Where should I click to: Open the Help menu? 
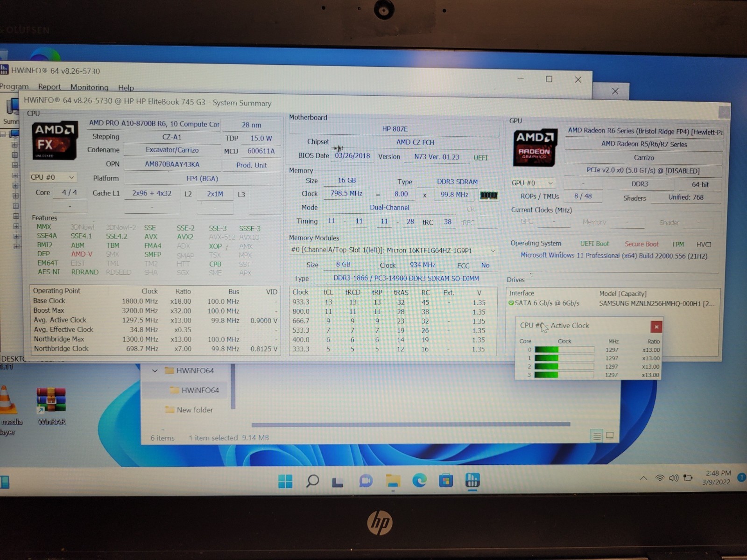point(126,88)
